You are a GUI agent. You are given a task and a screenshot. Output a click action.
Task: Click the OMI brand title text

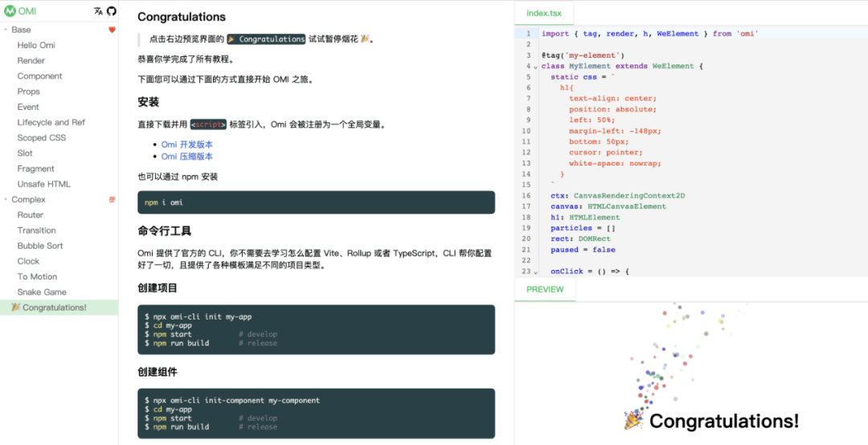(x=27, y=11)
